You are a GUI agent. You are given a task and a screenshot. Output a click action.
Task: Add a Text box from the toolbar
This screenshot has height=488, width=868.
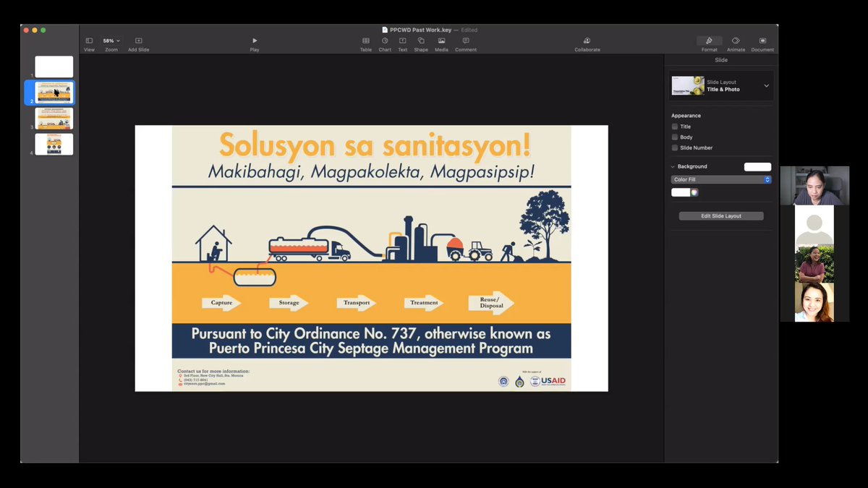tap(403, 44)
